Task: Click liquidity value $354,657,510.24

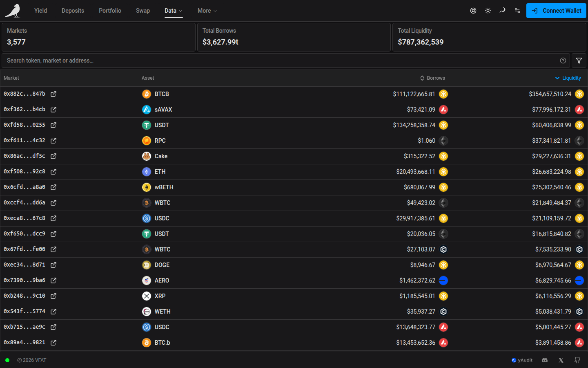Action: tap(550, 94)
